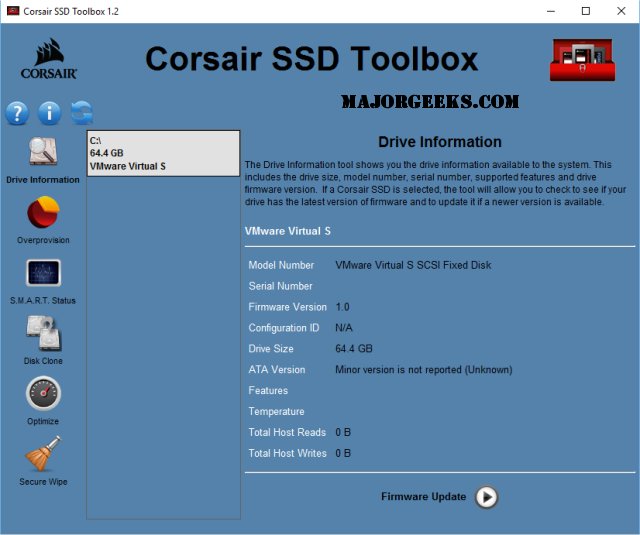Click the Total Host Writes value 0 B
Viewport: 640px width, 535px height.
click(x=343, y=453)
